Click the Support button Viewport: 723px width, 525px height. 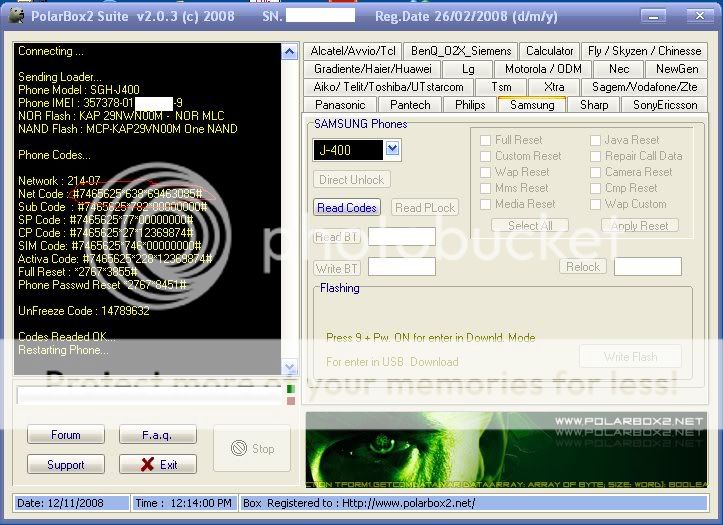[x=66, y=464]
